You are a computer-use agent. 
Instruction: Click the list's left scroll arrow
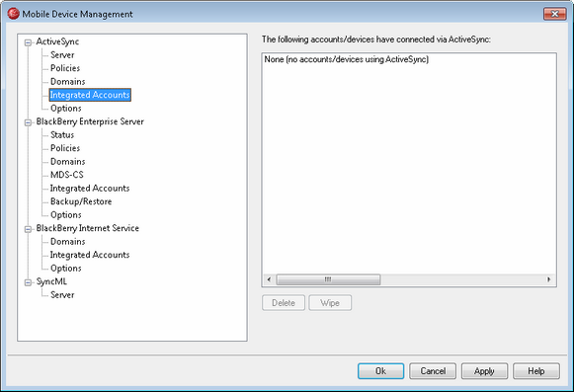[269, 279]
